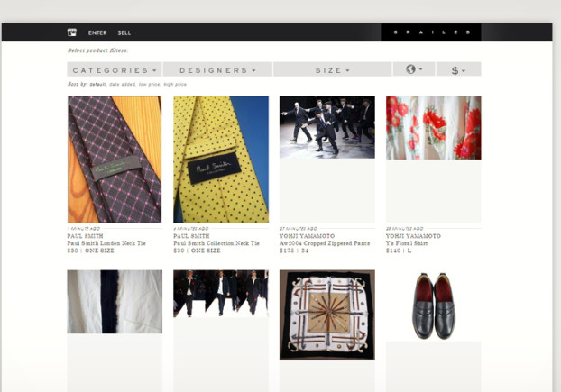This screenshot has width=561, height=392.
Task: Select the default sort option
Action: tap(98, 84)
